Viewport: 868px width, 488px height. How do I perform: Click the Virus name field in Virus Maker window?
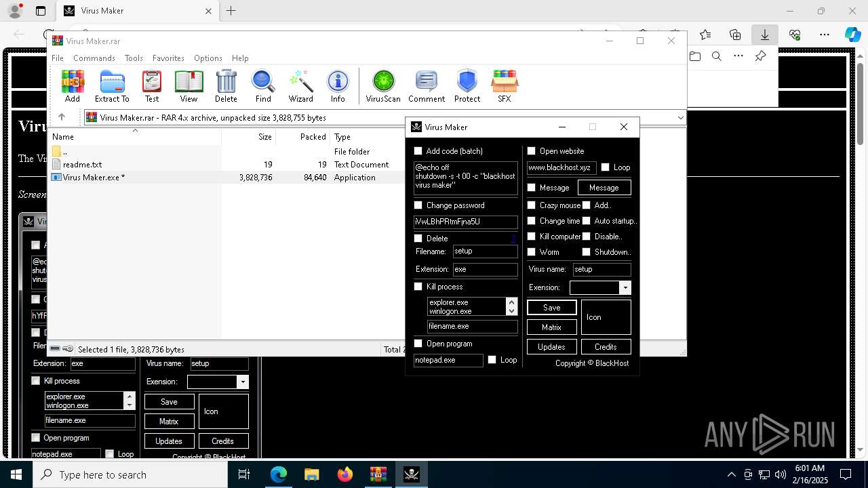click(601, 269)
